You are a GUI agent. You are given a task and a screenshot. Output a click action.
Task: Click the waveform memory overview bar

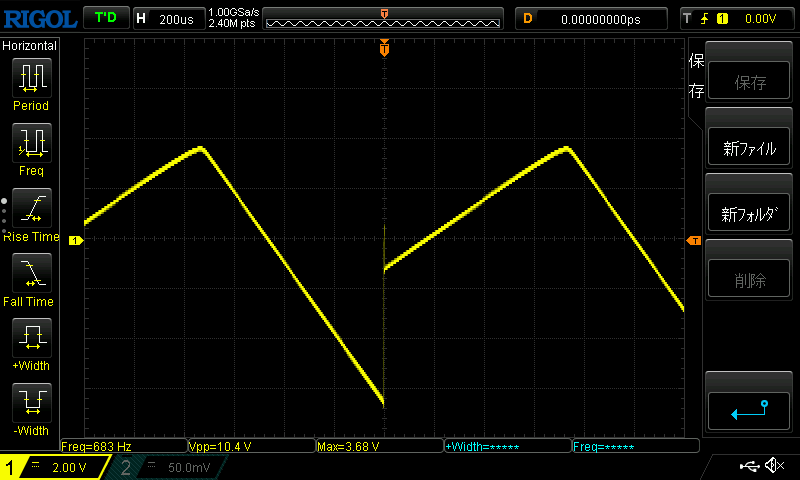[x=383, y=19]
